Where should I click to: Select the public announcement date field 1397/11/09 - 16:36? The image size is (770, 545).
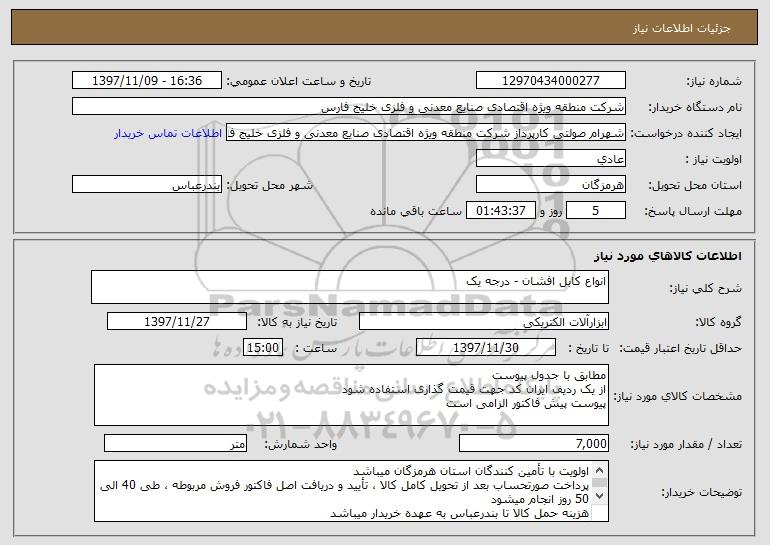point(147,81)
